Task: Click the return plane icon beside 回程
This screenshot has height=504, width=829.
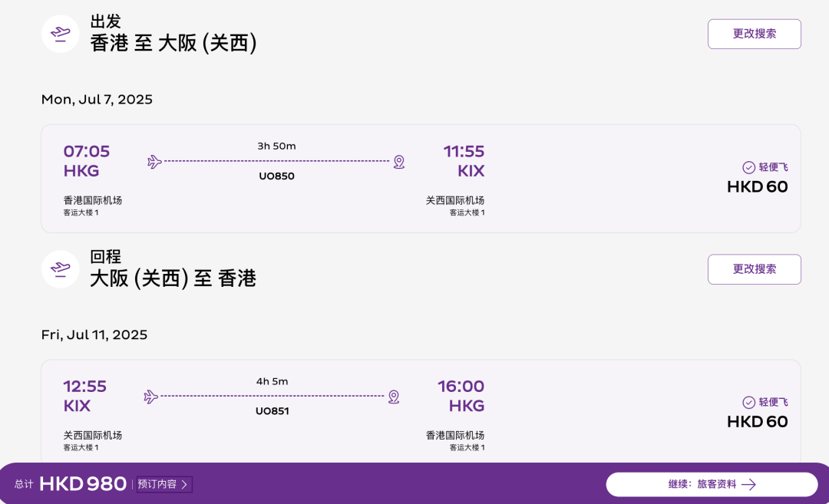Action: (x=61, y=269)
